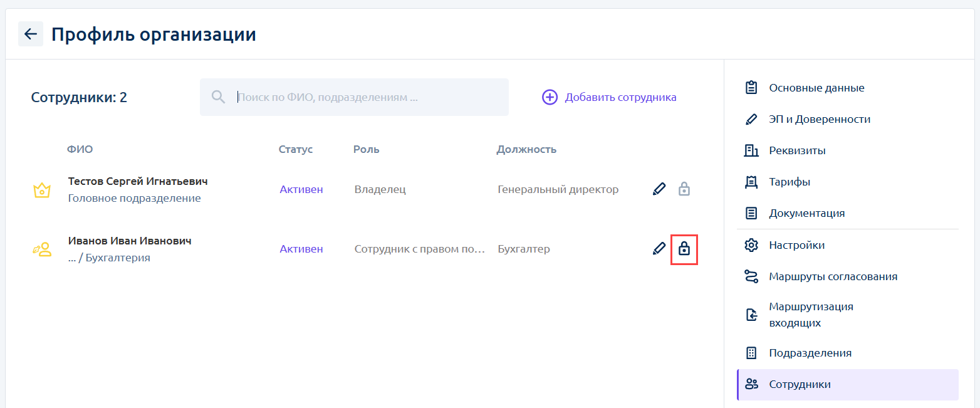Image resolution: width=980 pixels, height=408 pixels.
Task: Click the name Иванов Иван Иванович
Action: click(130, 241)
